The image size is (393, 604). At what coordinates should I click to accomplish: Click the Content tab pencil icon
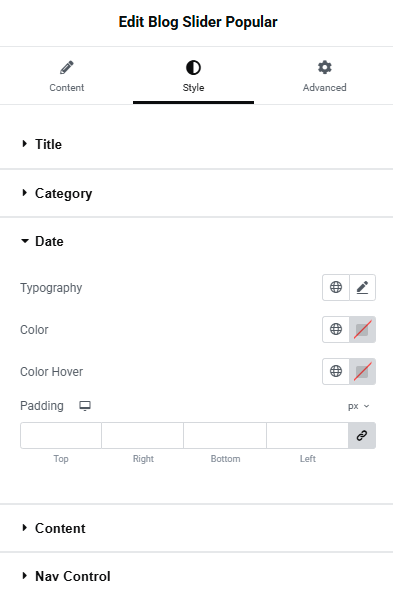click(67, 67)
